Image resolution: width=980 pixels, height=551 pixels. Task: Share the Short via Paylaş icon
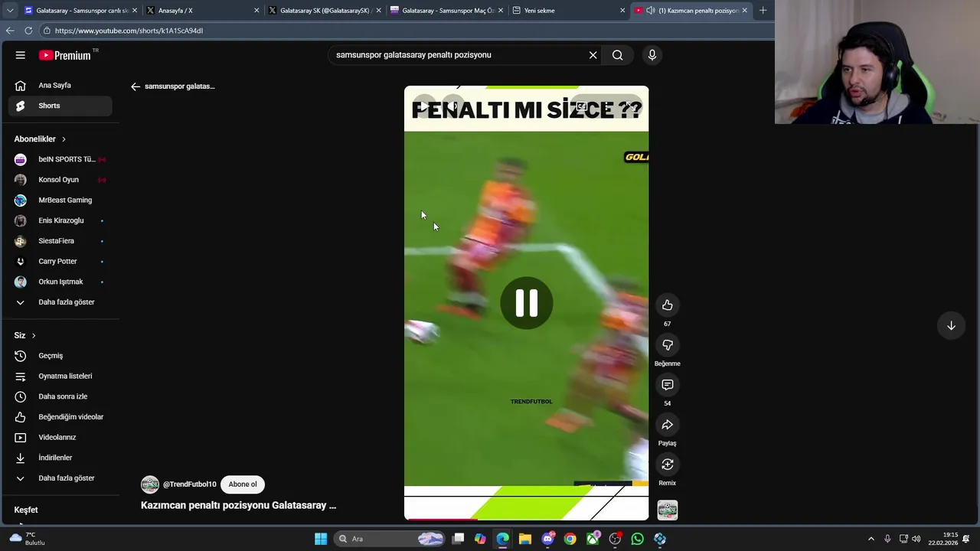[x=668, y=425]
